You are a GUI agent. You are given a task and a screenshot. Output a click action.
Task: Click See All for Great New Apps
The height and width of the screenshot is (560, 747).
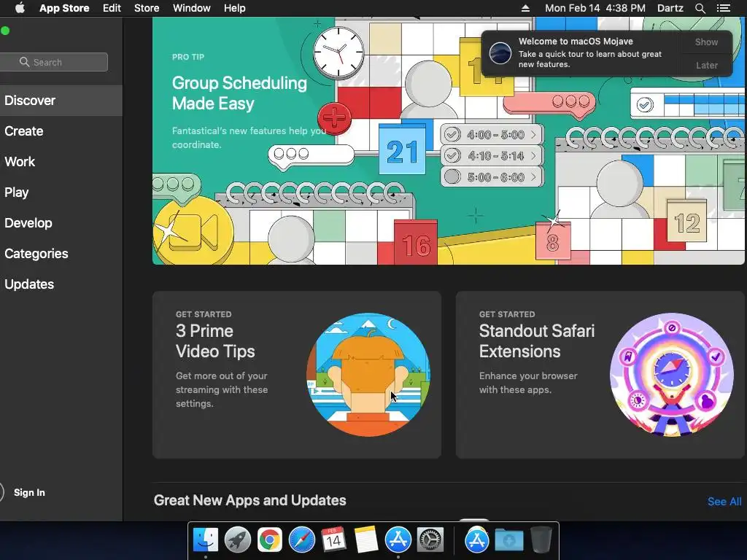coord(724,502)
